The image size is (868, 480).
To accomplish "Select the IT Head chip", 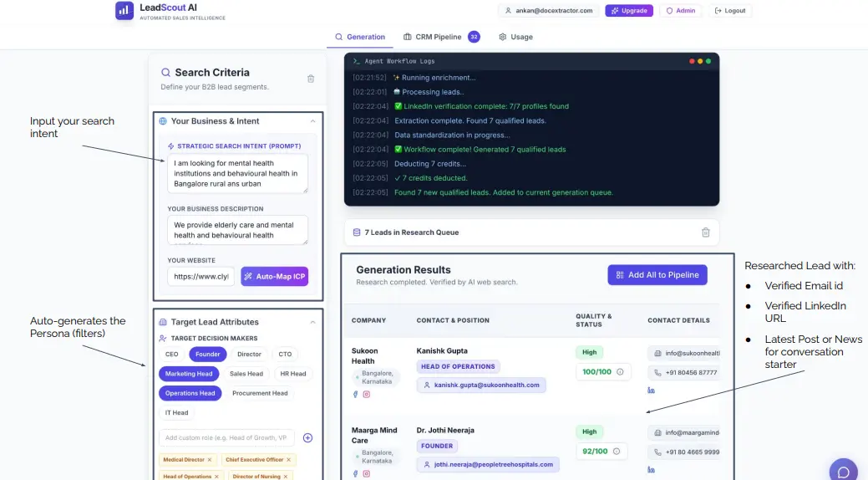I will (x=176, y=412).
